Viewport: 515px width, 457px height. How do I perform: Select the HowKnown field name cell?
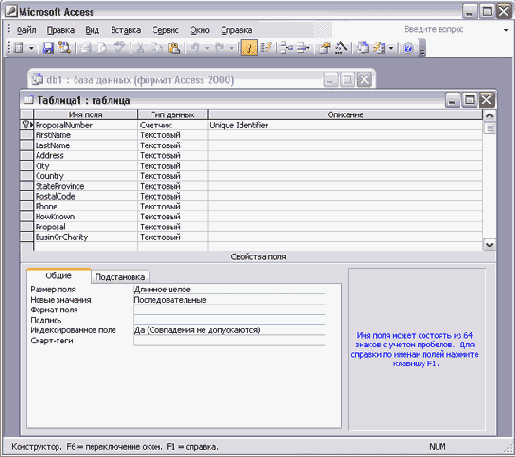pyautogui.click(x=86, y=217)
